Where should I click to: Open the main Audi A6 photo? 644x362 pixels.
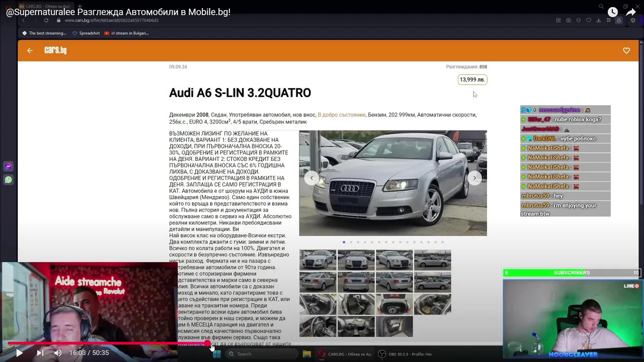point(393,183)
